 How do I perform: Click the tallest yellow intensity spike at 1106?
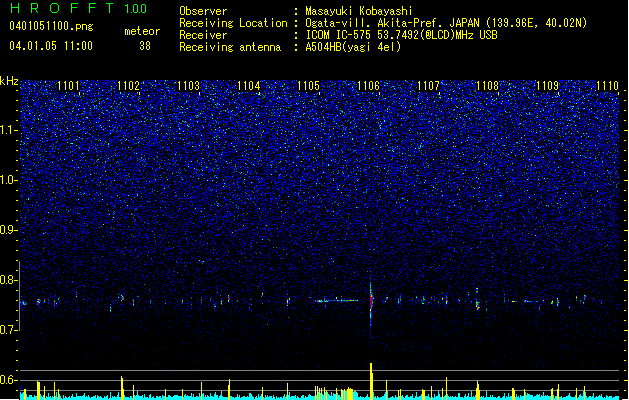click(x=371, y=381)
